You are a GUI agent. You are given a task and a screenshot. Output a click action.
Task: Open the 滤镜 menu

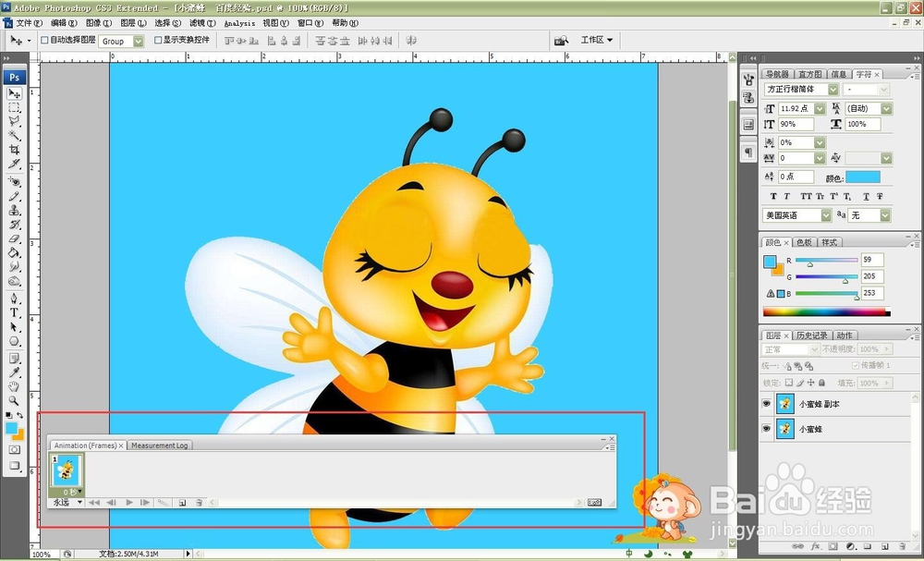pos(202,23)
